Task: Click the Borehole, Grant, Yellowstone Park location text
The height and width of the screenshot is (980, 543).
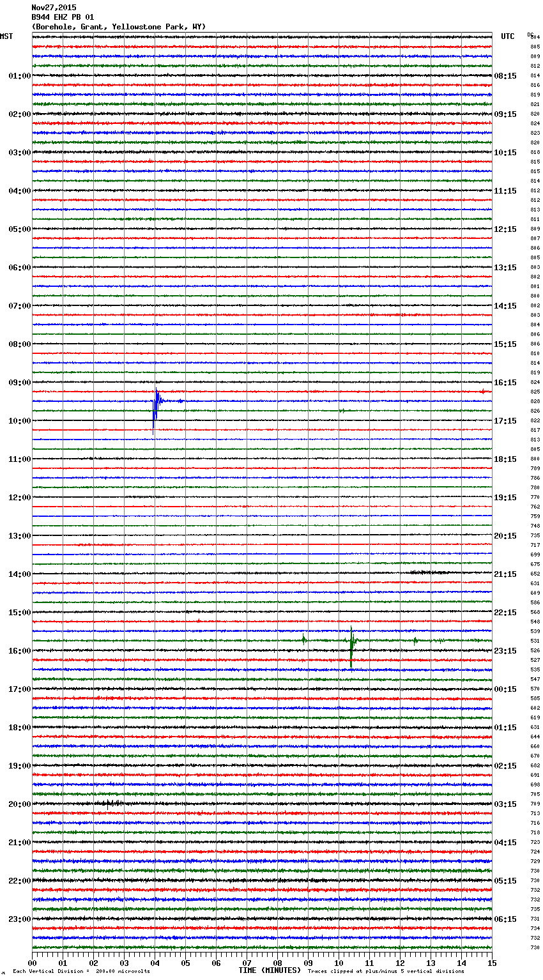Action: (x=119, y=27)
